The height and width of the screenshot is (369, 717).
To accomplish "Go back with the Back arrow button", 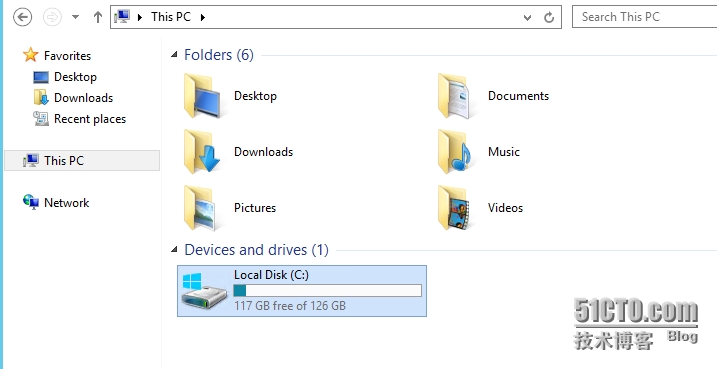I will click(x=22, y=17).
